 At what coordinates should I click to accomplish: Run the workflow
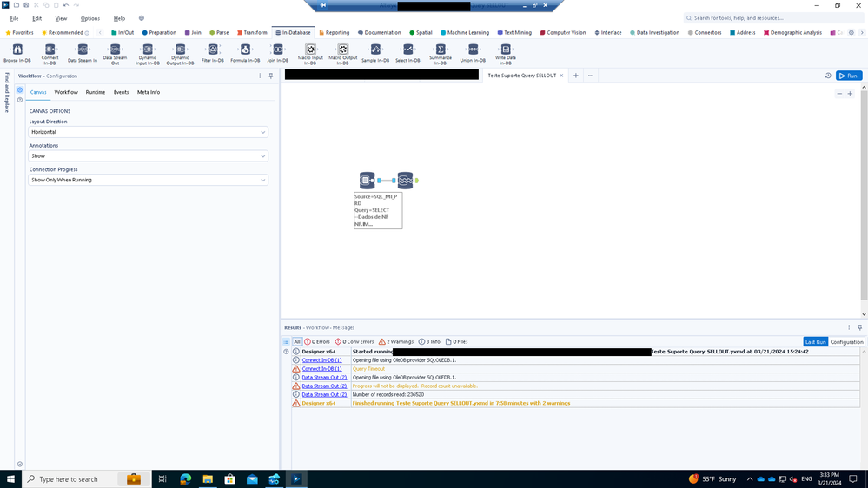click(849, 76)
